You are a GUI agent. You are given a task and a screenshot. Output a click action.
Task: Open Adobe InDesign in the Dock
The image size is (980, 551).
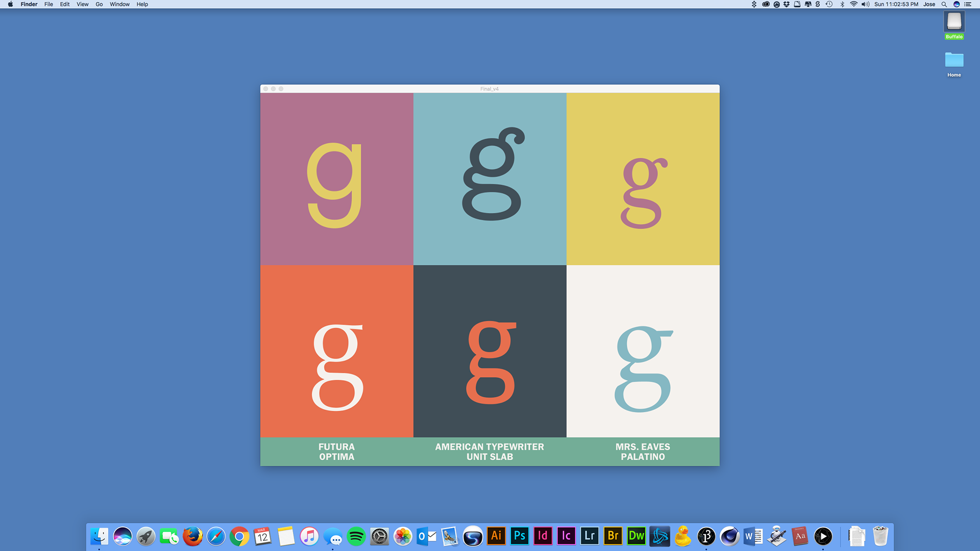(543, 536)
